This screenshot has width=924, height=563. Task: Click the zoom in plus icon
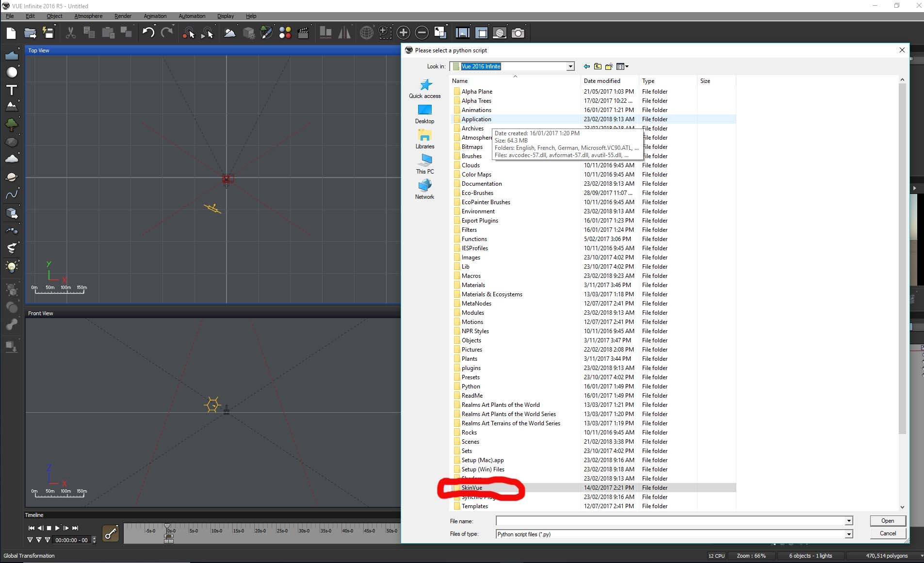click(x=403, y=33)
